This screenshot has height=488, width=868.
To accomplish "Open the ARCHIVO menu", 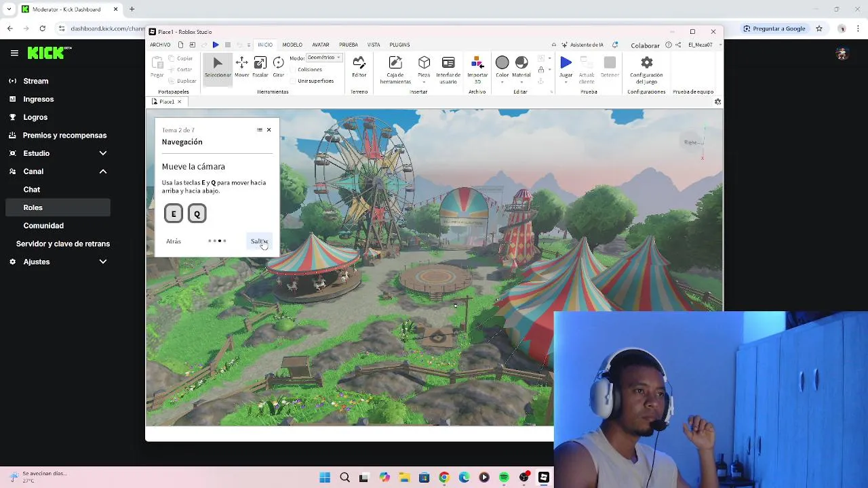I will coord(160,45).
